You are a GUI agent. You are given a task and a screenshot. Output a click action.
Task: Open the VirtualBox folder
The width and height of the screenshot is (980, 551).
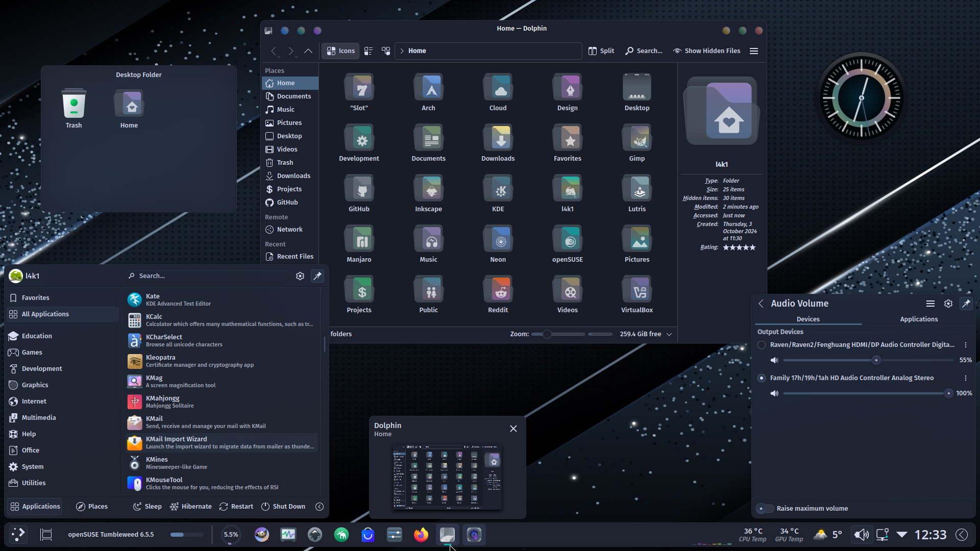pos(637,295)
